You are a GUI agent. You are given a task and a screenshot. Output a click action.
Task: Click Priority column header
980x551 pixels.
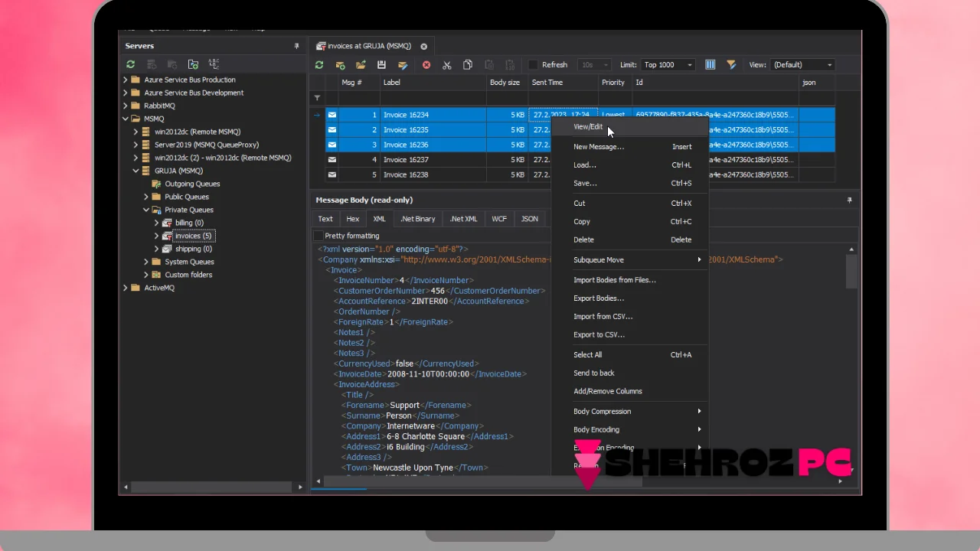[x=615, y=83]
